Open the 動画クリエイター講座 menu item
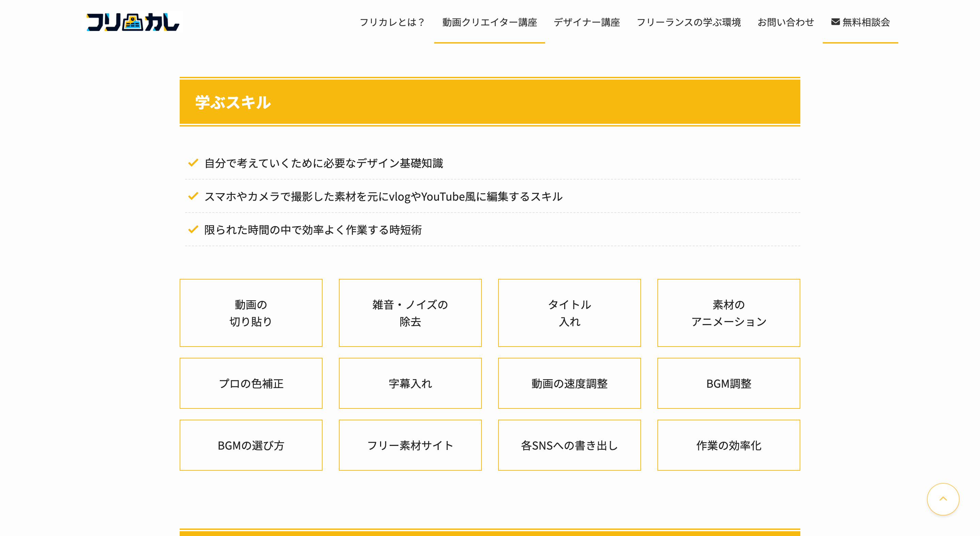The width and height of the screenshot is (980, 536). coord(489,22)
